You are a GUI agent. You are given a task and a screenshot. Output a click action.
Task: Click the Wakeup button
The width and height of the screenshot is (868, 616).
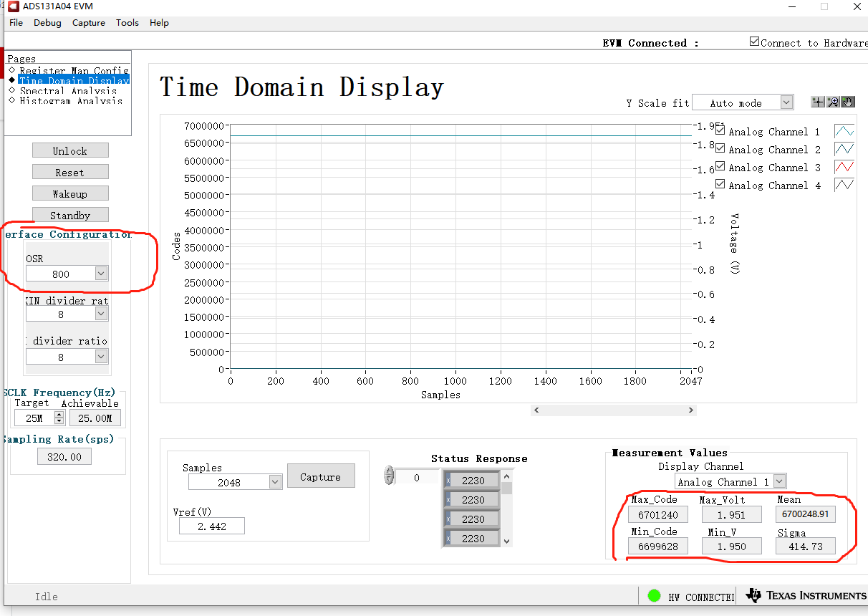pyautogui.click(x=70, y=193)
